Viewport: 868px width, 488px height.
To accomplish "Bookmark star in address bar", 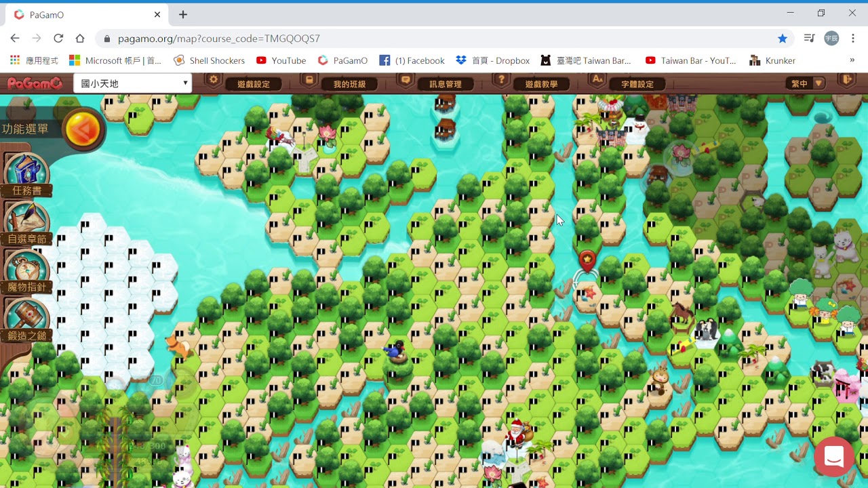I will pos(783,39).
